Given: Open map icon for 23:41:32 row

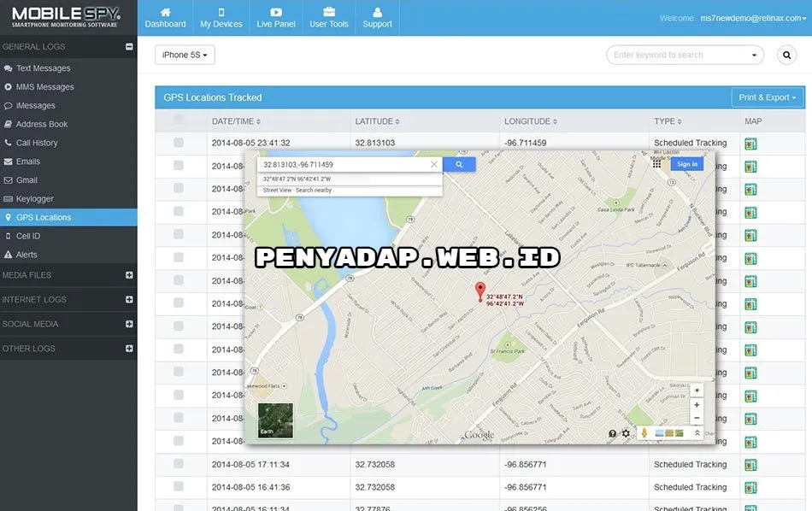Looking at the screenshot, I should [x=750, y=144].
